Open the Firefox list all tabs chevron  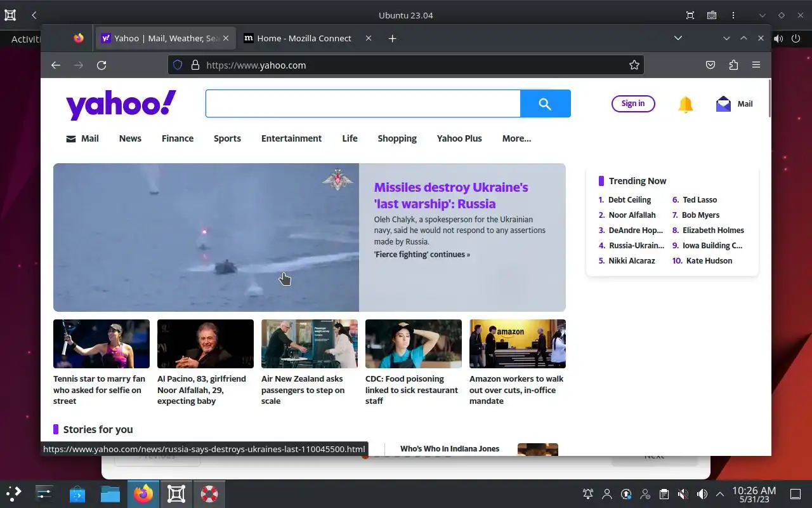point(678,38)
